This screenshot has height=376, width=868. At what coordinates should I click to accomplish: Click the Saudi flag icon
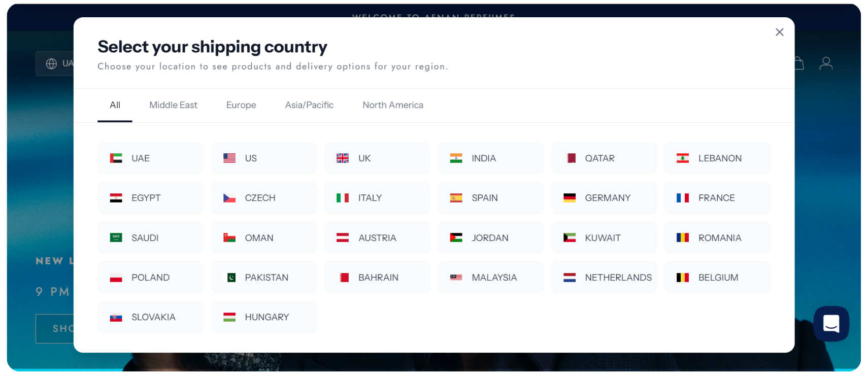pos(116,237)
